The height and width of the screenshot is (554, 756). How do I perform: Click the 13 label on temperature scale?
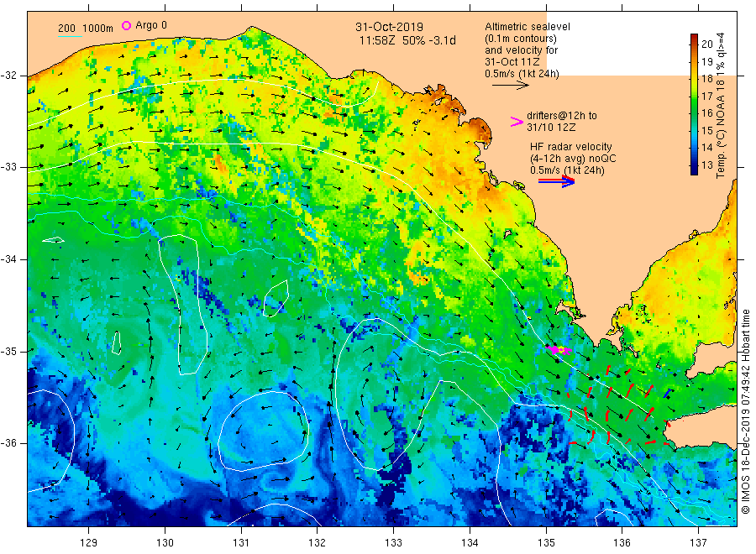pyautogui.click(x=706, y=165)
